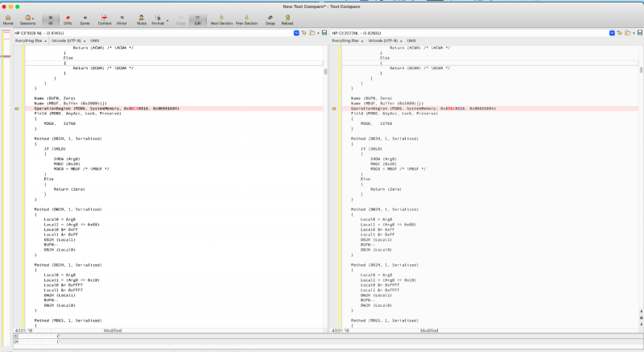Click the Minor differences icon
Screen dimensions: 644x352
(x=122, y=19)
